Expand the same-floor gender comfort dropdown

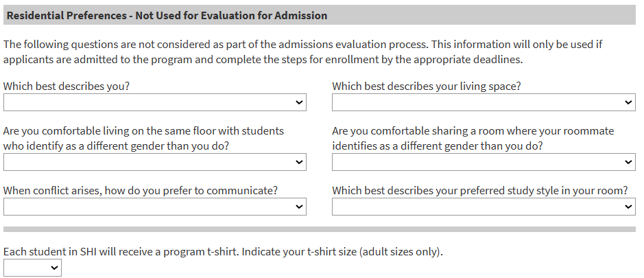pyautogui.click(x=154, y=162)
